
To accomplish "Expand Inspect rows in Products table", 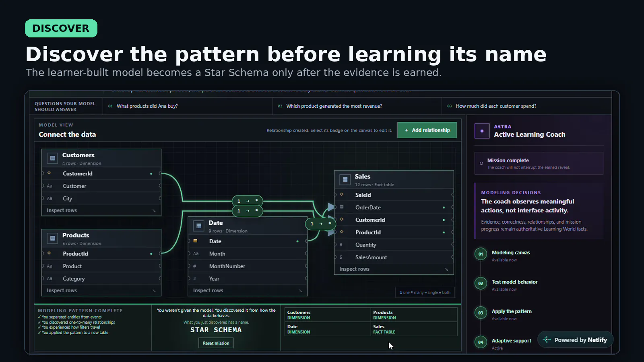I will (x=101, y=290).
